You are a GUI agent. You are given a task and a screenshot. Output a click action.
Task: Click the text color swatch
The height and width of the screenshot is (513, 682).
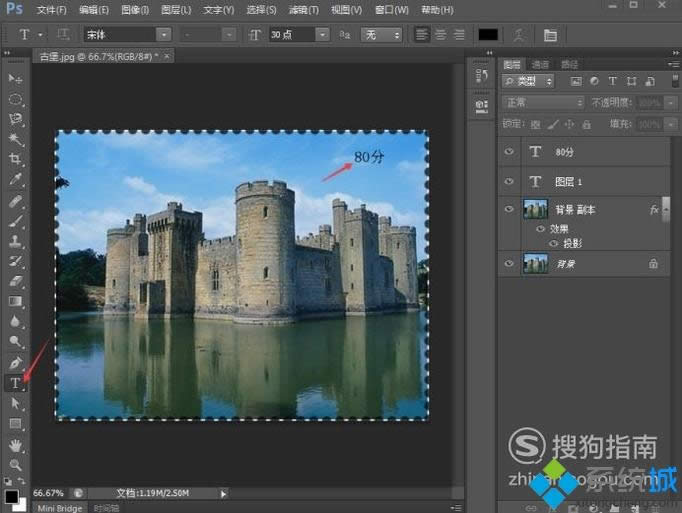coord(488,34)
